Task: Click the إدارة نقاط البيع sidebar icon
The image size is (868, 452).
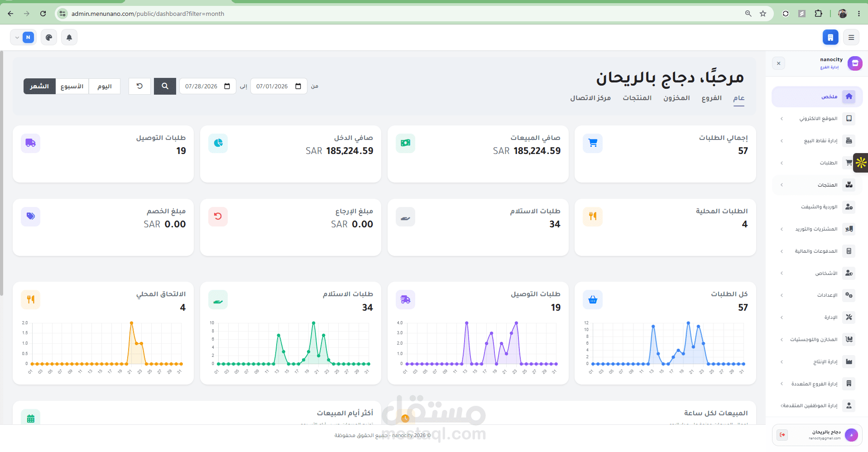Action: point(849,141)
